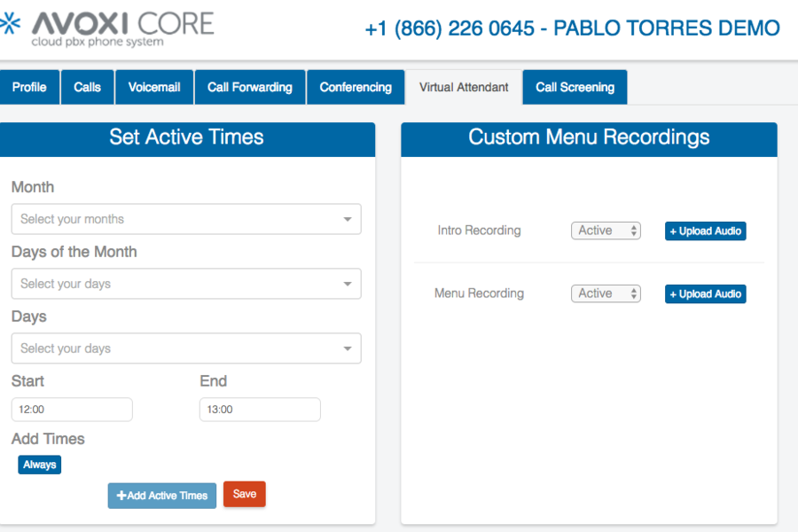Screen dimensions: 798x532
Task: Upload audio for Intro Recording
Action: point(706,231)
